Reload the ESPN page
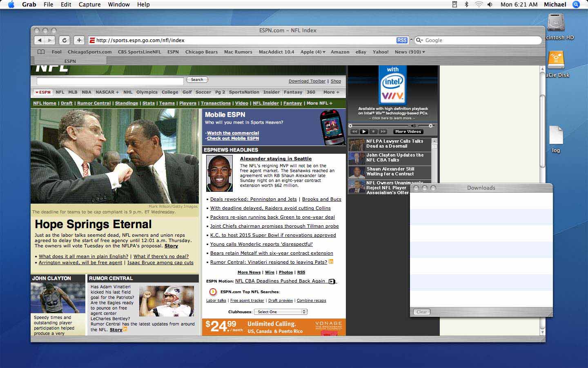 point(65,40)
